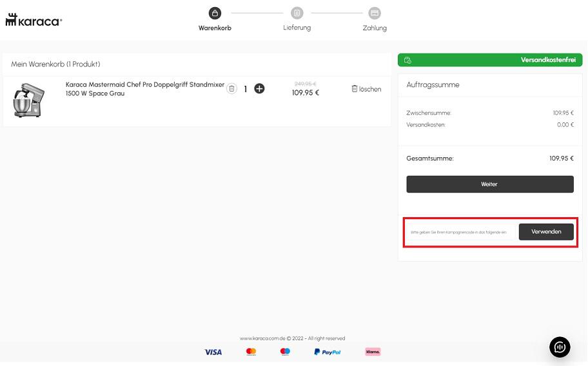The image size is (588, 366).
Task: Click the Versandkosten 0.00 € value
Action: pyautogui.click(x=565, y=125)
